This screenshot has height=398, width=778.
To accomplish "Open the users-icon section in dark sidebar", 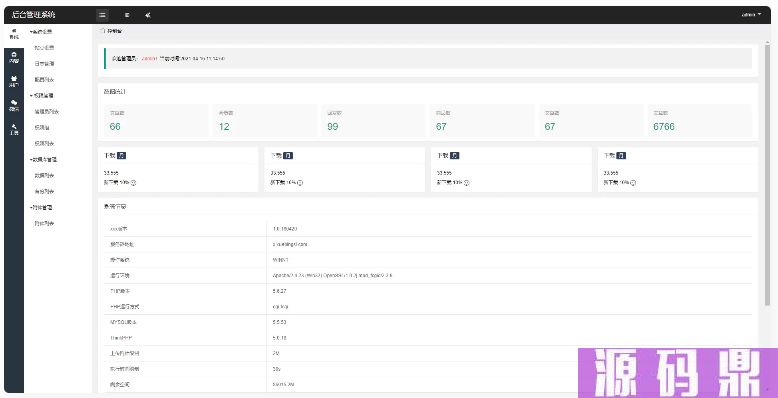I will 14,81.
